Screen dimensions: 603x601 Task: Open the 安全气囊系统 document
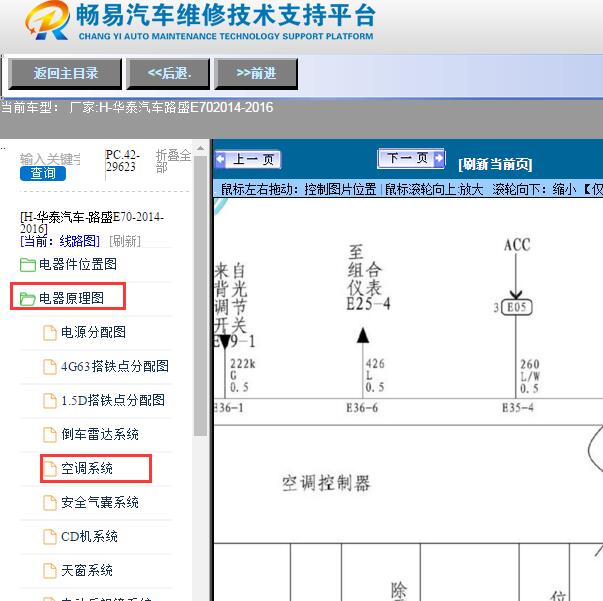click(100, 502)
